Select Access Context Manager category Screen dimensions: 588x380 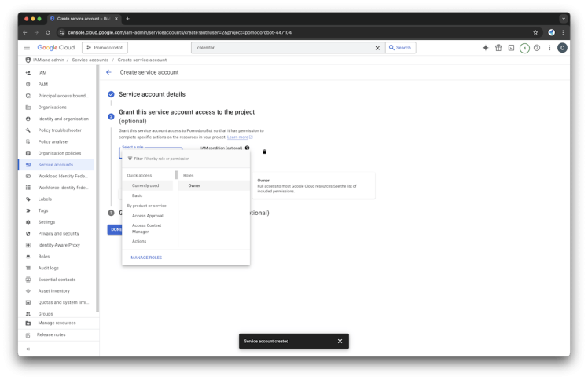148,228
